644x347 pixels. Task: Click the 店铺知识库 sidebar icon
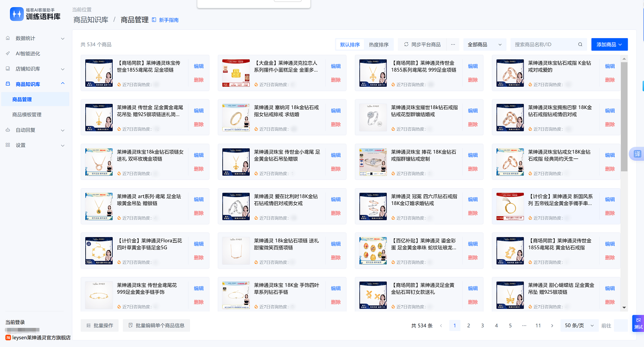tap(8, 69)
